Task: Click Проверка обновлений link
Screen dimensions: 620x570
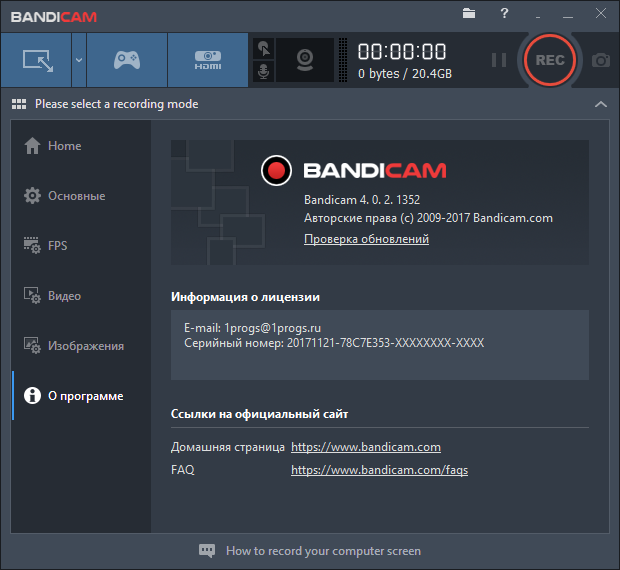Action: tap(366, 240)
